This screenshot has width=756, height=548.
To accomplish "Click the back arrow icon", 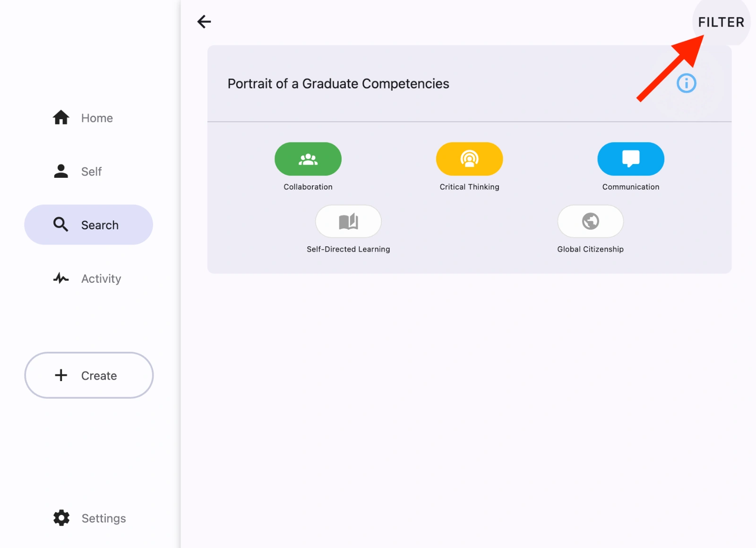I will click(x=204, y=22).
